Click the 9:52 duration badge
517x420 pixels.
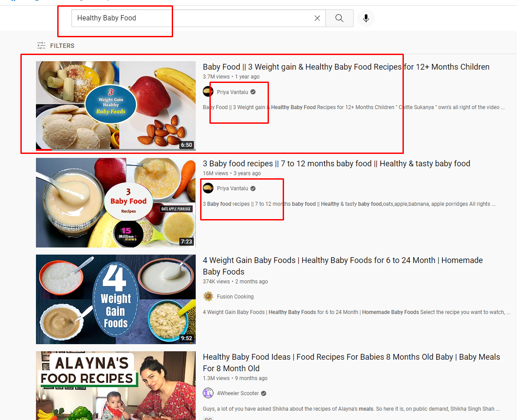tap(186, 338)
